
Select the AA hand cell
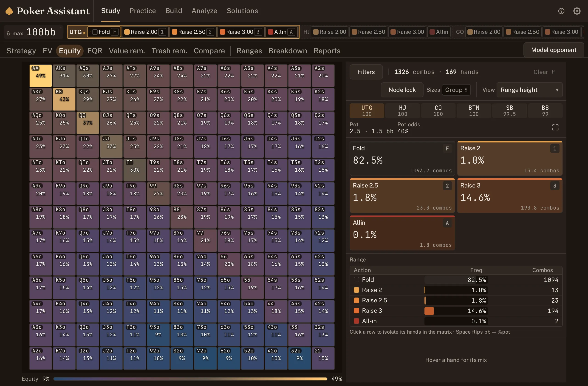(40, 76)
